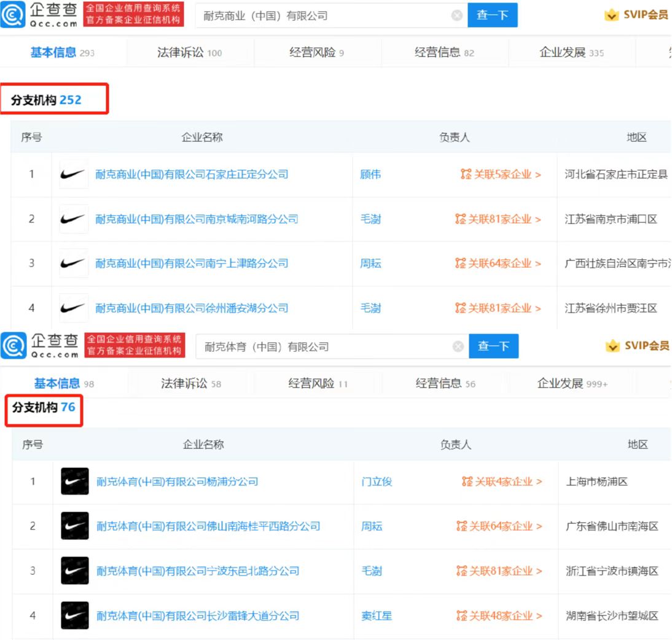Click 查一下 button for 耐克体育 search
Image resolution: width=672 pixels, height=640 pixels.
coord(494,346)
